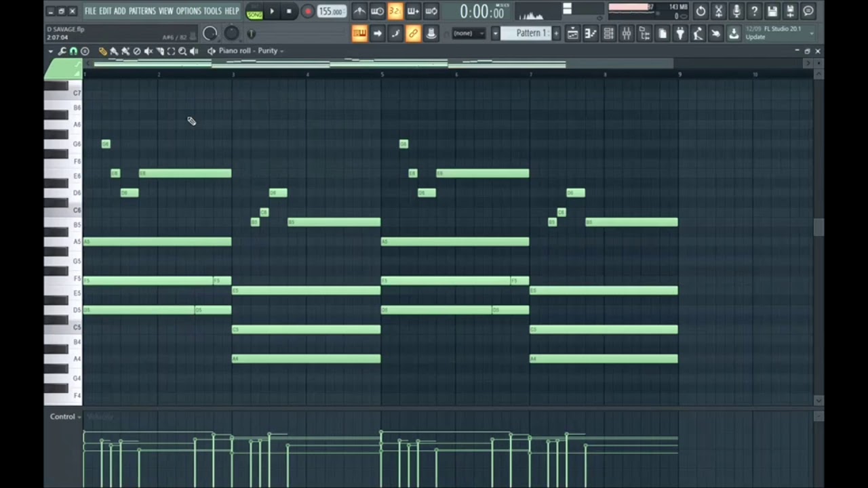Click the piano roll stamp icon
Screen dimensions: 868x488
click(85, 52)
